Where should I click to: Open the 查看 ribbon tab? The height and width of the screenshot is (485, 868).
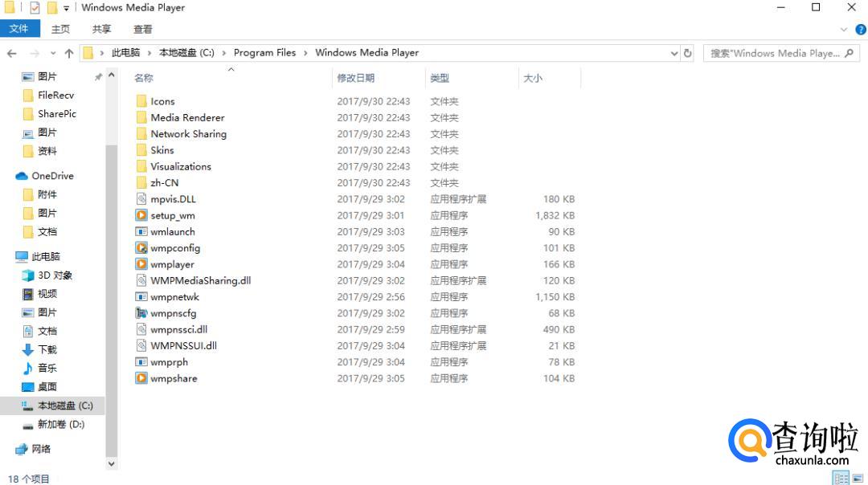pyautogui.click(x=142, y=30)
